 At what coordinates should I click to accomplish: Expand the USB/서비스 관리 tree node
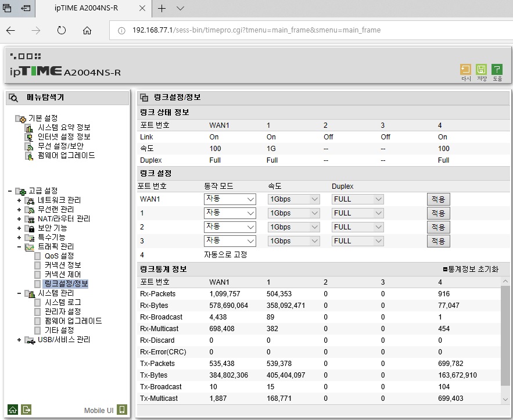tap(19, 340)
